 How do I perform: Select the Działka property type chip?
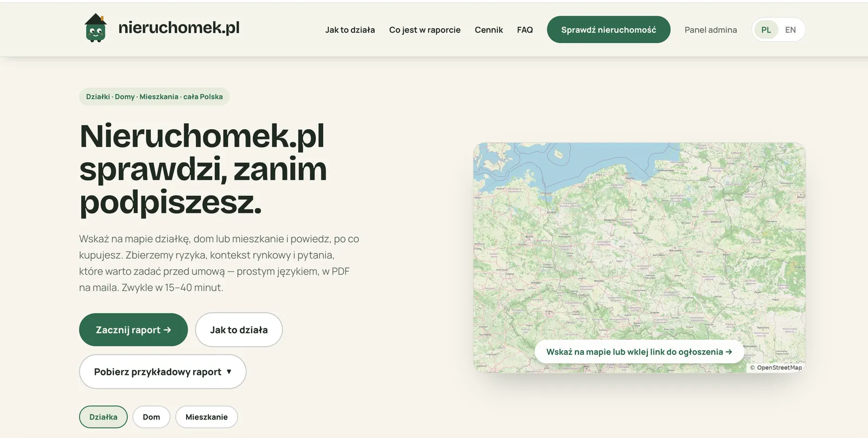103,417
